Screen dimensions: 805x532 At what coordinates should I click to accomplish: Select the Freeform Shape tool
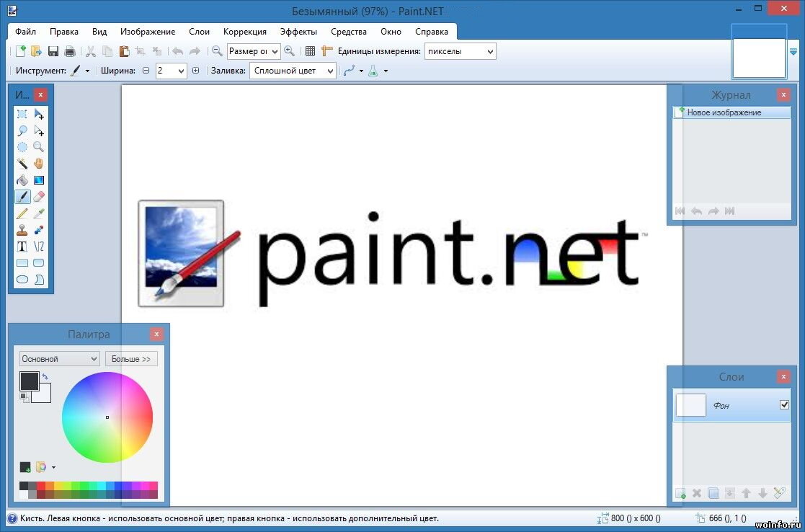(x=39, y=280)
